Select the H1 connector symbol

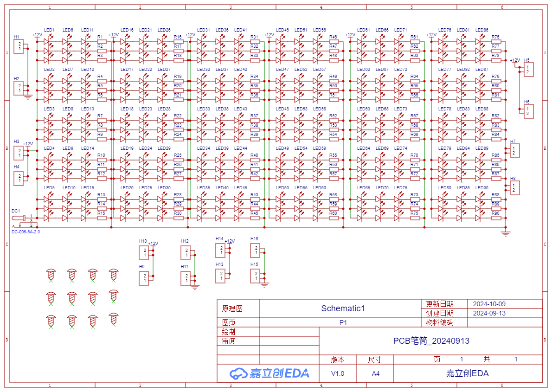pos(19,46)
